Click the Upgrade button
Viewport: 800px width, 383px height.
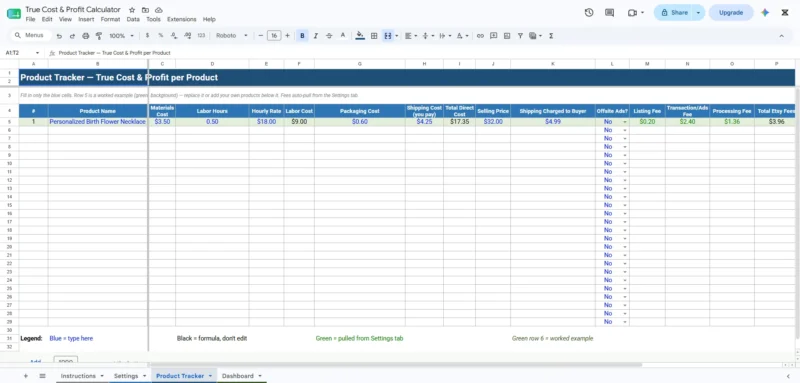coord(731,13)
